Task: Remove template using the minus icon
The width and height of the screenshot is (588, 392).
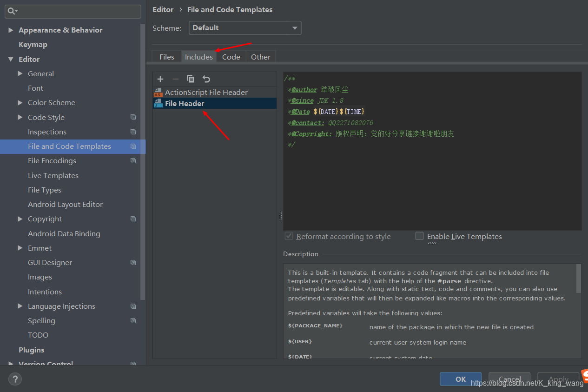Action: pyautogui.click(x=175, y=79)
